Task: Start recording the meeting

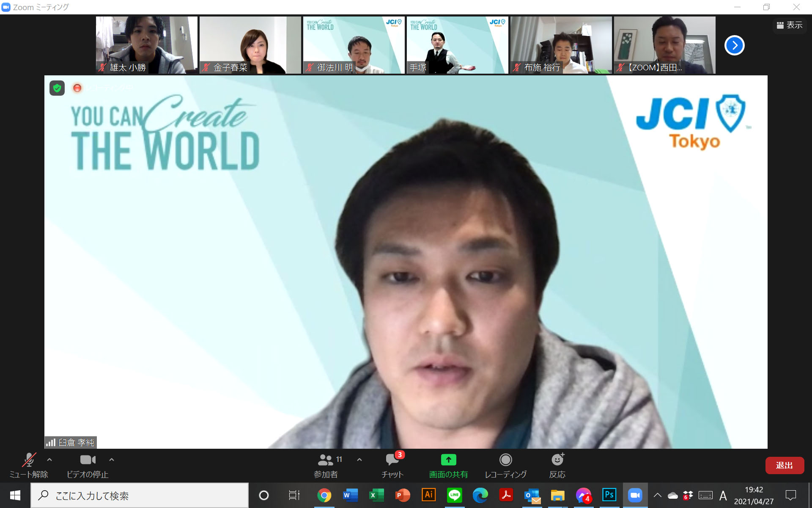Action: point(505,465)
